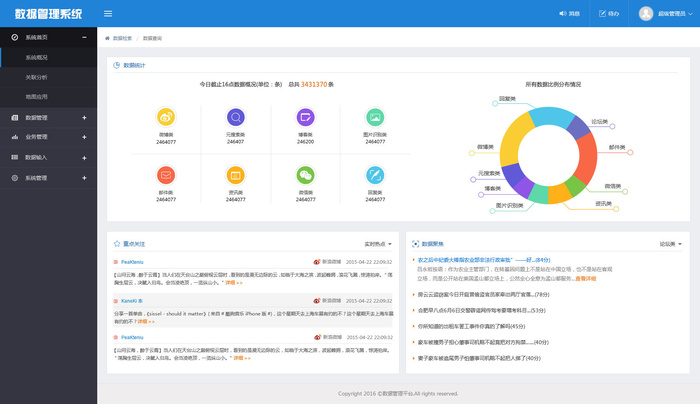Open the yellow Weibo 微博类 icon
The image size is (700, 404).
pos(166,117)
